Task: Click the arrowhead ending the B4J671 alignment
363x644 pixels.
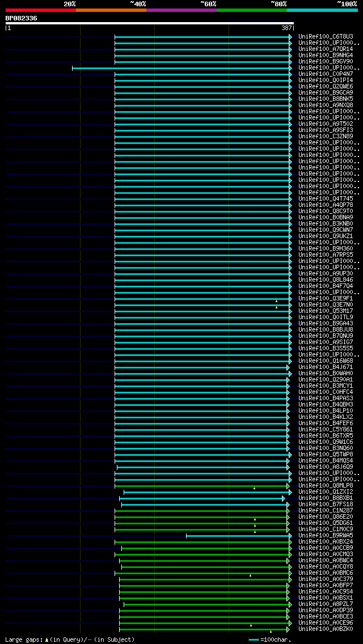Action: (x=288, y=367)
